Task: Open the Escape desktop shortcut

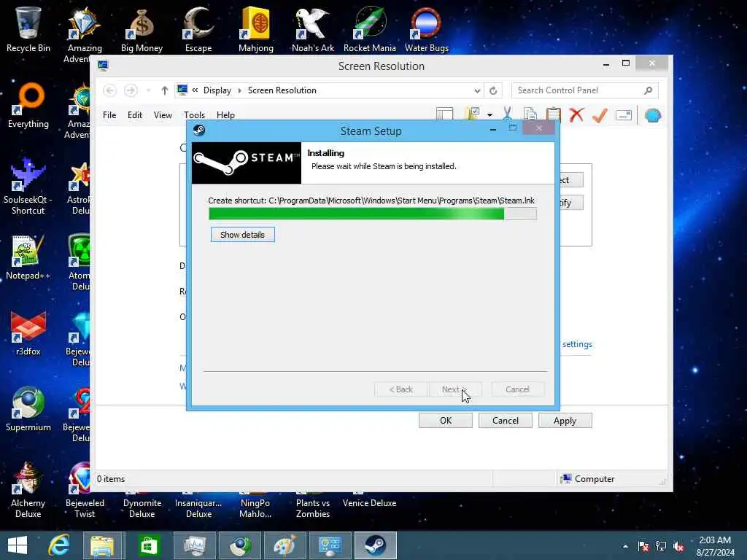Action: pyautogui.click(x=198, y=28)
